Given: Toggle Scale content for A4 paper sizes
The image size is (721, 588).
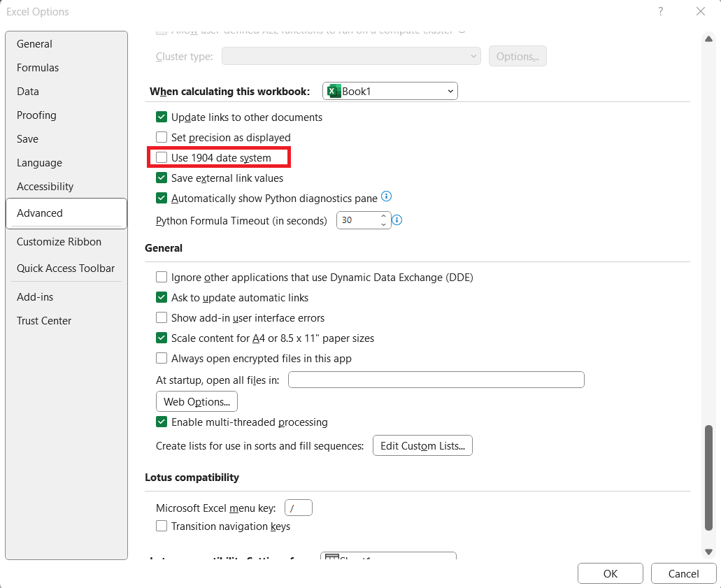Looking at the screenshot, I should (162, 338).
